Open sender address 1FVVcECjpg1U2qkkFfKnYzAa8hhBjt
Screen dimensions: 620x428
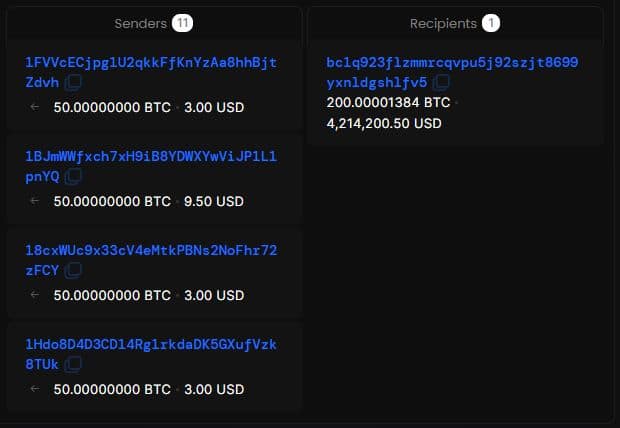click(x=151, y=62)
